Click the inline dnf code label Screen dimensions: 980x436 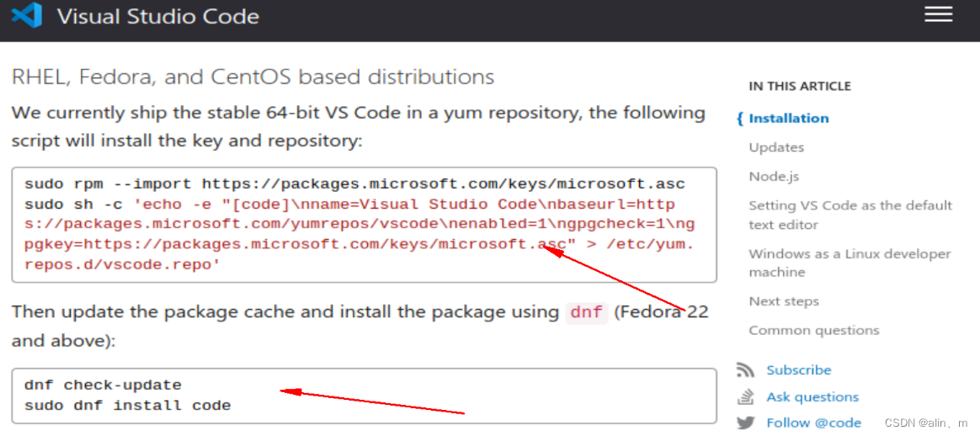pyautogui.click(x=587, y=312)
